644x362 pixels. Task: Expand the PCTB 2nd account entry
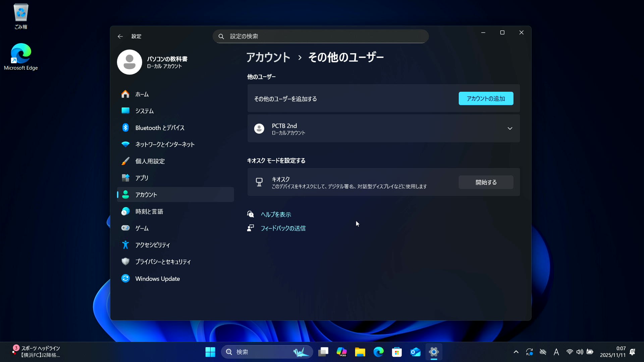(509, 128)
